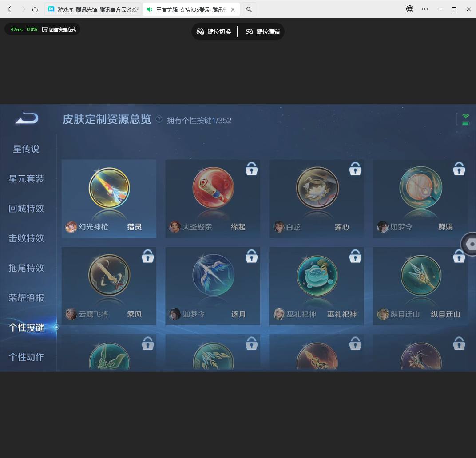Click the hero avatar on 幻光神枪 entry

71,227
